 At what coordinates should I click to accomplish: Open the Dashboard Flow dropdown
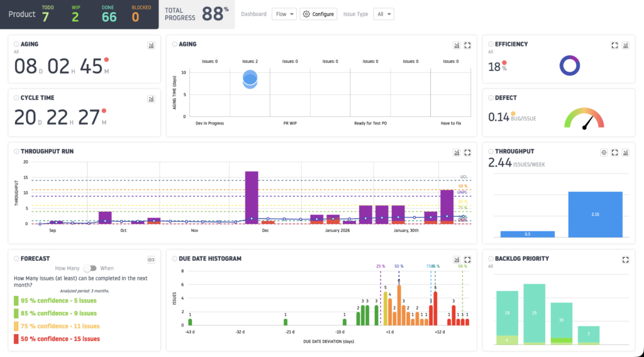tap(284, 14)
